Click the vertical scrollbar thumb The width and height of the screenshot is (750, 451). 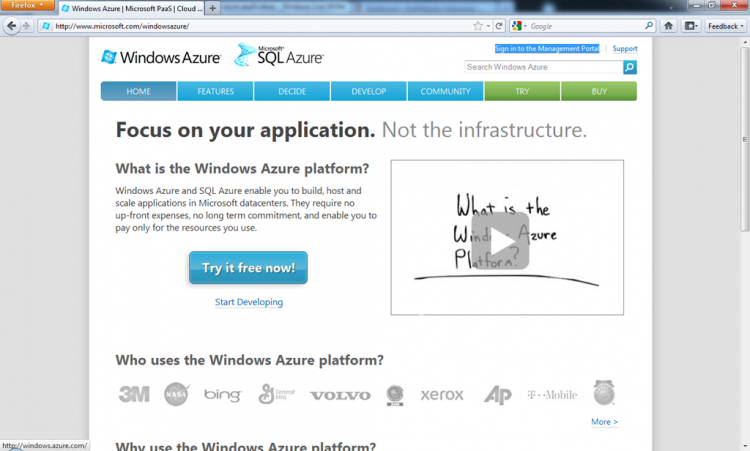[745, 139]
